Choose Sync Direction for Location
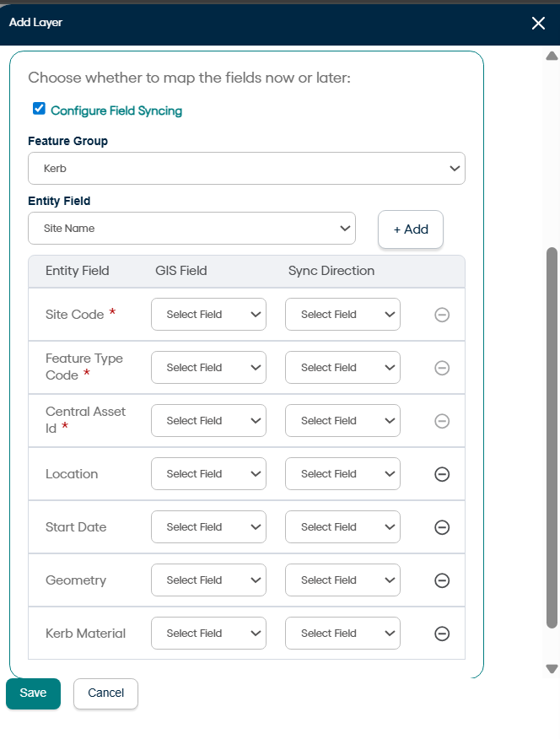 pyautogui.click(x=342, y=474)
